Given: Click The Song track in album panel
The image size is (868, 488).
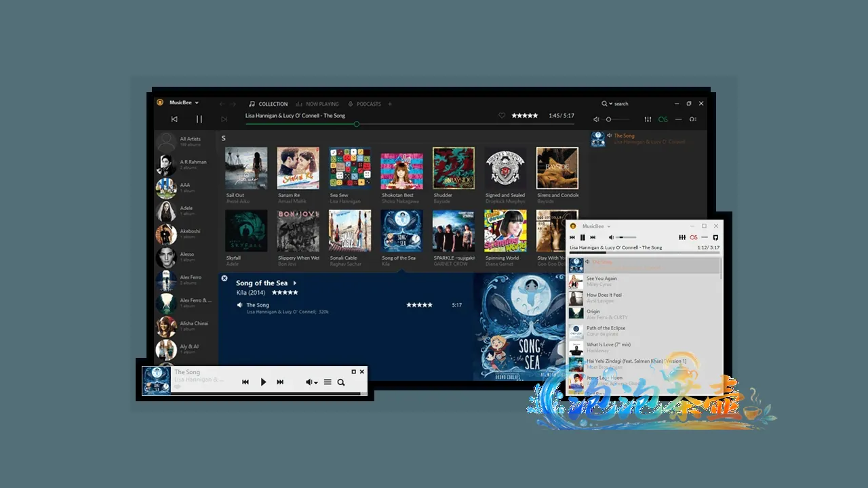Looking at the screenshot, I should [x=258, y=305].
